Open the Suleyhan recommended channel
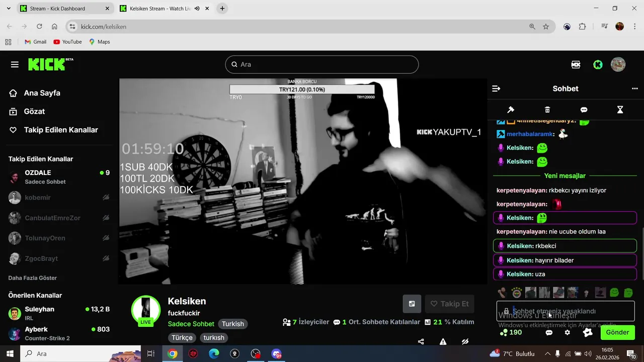Screen dimensions: 644x362 pos(59,313)
